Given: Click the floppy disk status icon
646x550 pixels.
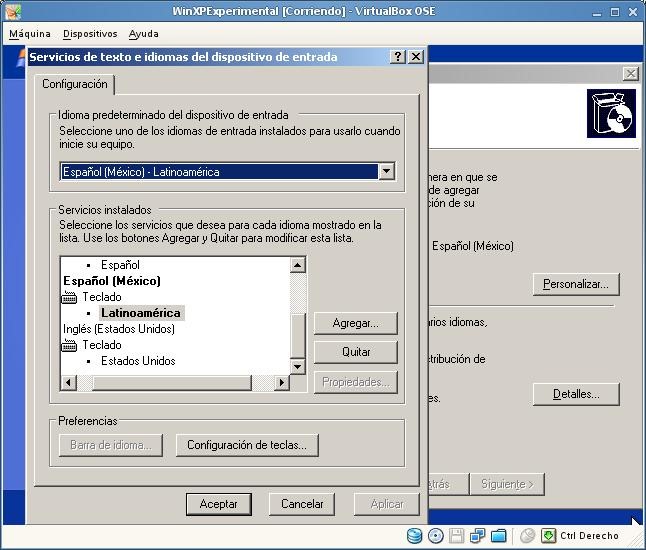Looking at the screenshot, I should pos(456,536).
